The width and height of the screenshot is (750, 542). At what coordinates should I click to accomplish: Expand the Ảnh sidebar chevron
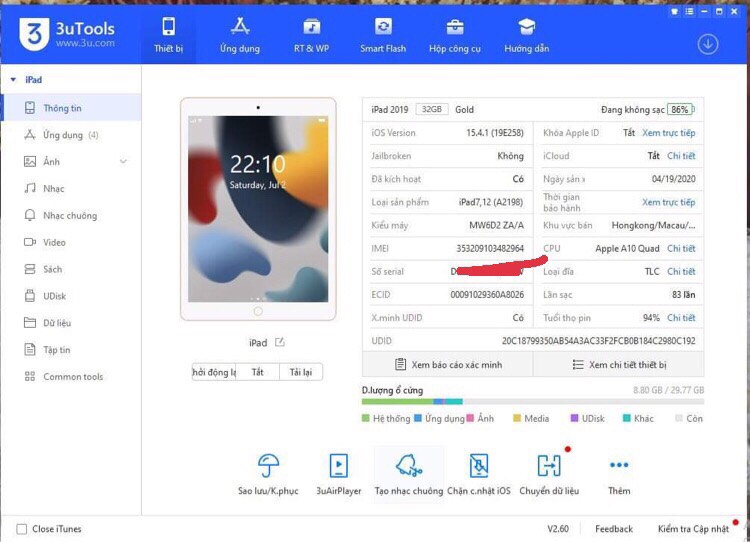124,162
